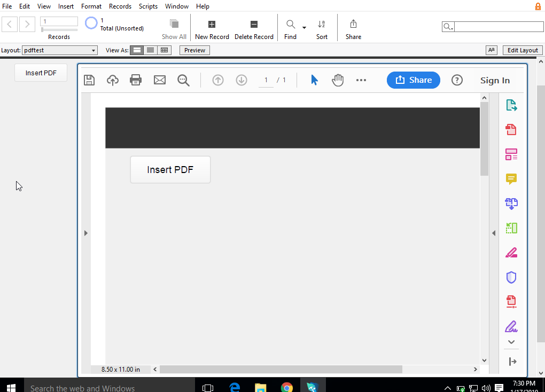Open the Records menu
The height and width of the screenshot is (392, 545).
coord(120,6)
